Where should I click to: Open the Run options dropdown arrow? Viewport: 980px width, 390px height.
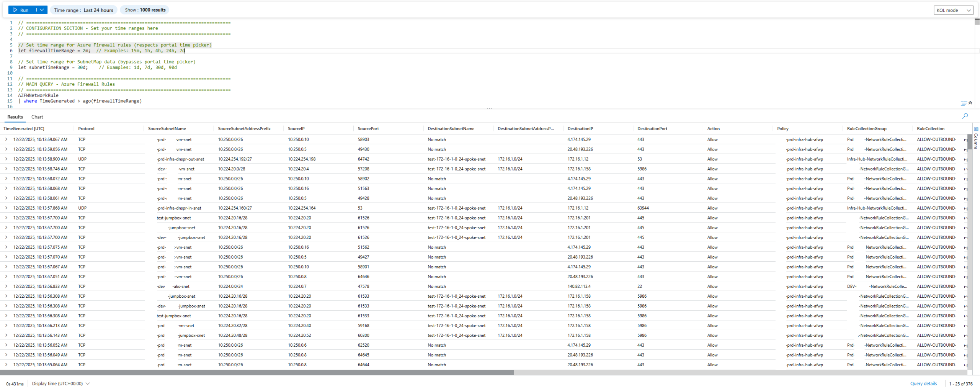(42, 10)
